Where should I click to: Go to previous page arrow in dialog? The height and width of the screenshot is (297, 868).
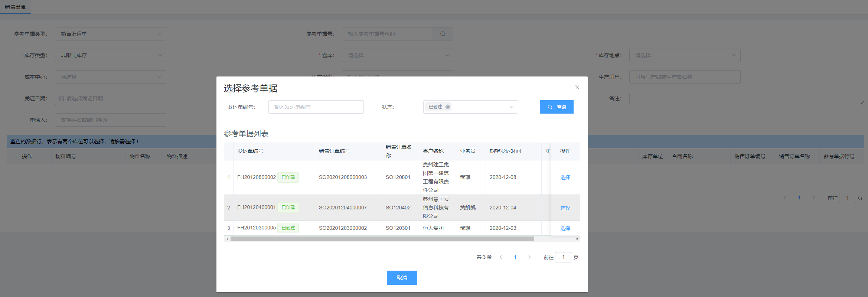(501, 257)
